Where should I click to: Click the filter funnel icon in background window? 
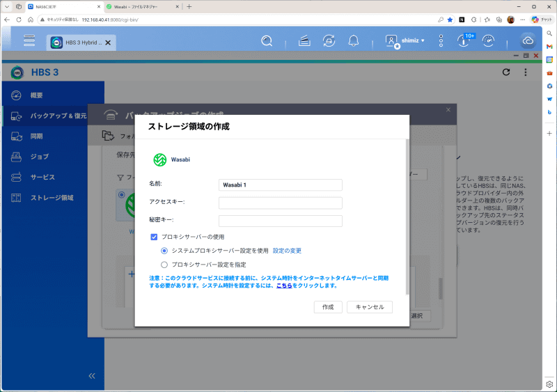pos(120,178)
